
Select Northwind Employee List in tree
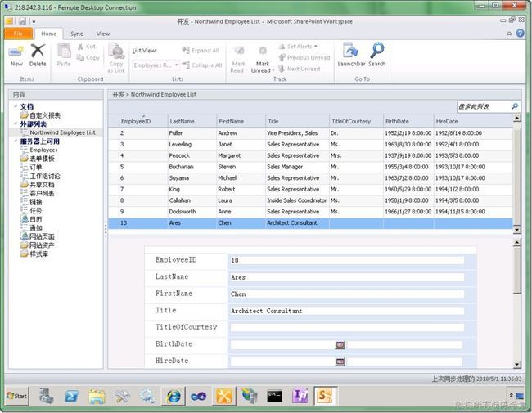pos(62,132)
